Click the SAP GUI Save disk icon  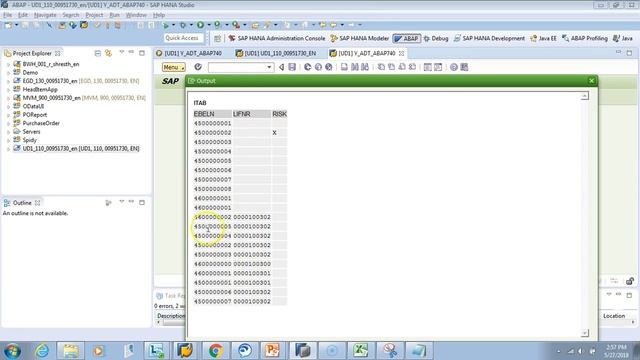tap(292, 67)
